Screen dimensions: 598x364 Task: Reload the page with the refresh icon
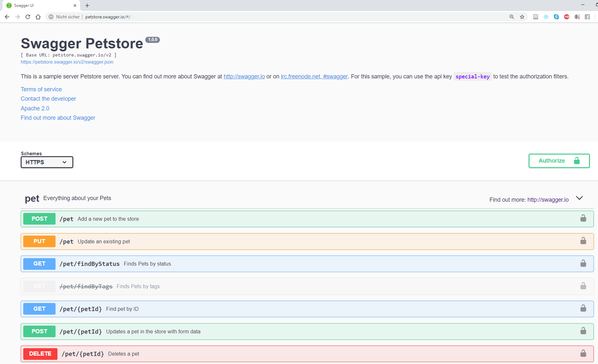28,17
